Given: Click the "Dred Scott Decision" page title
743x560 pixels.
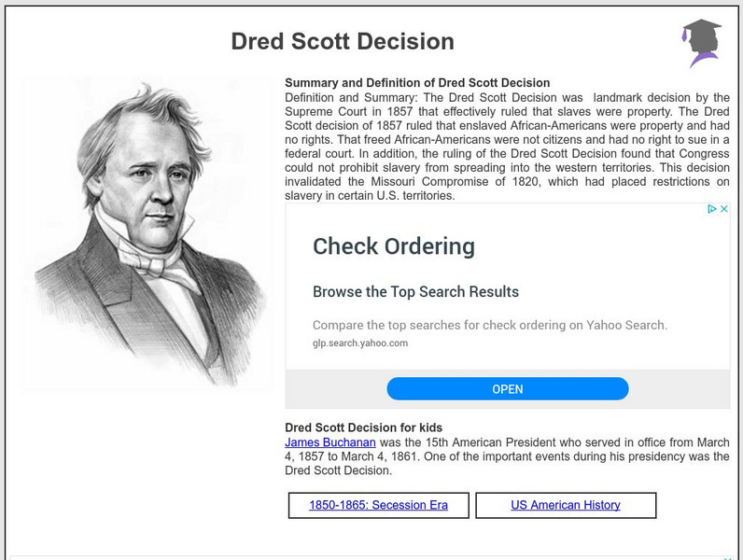Looking at the screenshot, I should click(x=343, y=42).
